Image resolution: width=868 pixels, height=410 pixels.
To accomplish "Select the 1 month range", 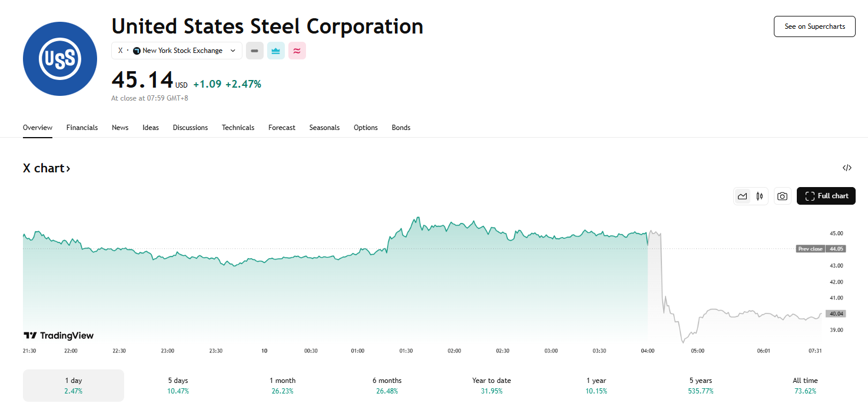I will 282,385.
